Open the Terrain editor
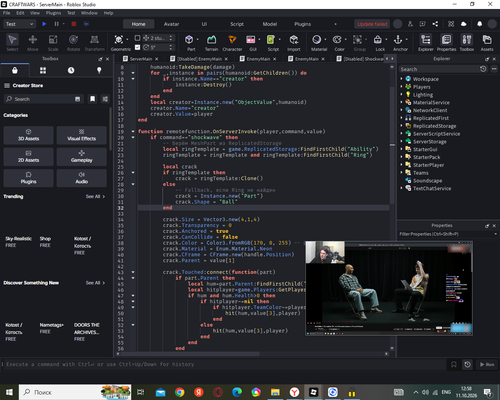The width and height of the screenshot is (500, 400). 211,43
